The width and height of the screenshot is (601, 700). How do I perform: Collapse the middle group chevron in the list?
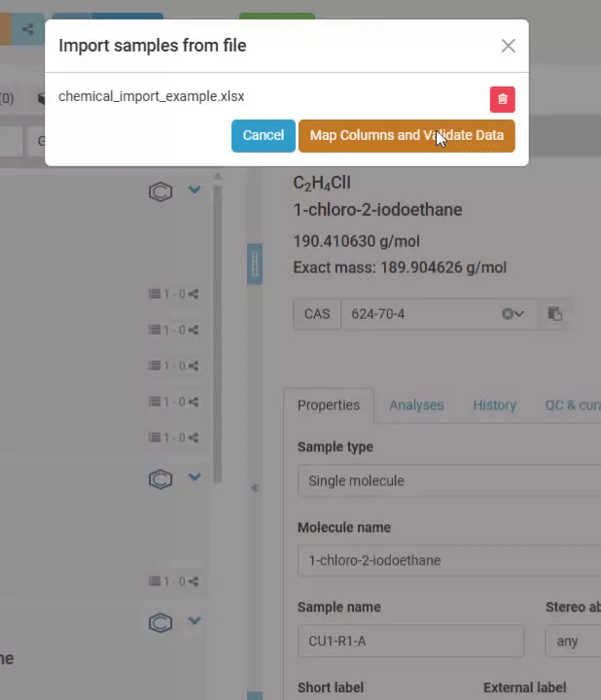coord(194,476)
